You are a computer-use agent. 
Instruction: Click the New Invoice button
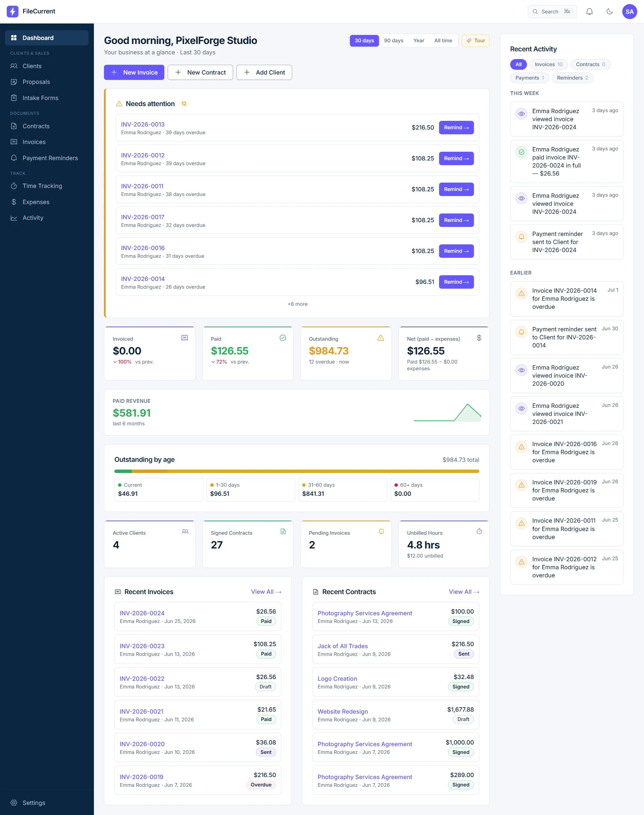(134, 73)
